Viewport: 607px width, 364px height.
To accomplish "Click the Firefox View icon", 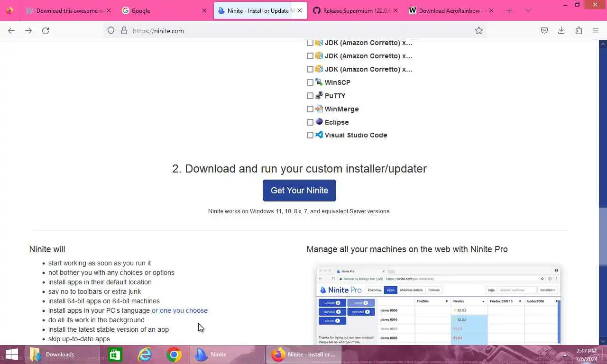I will coord(9,10).
